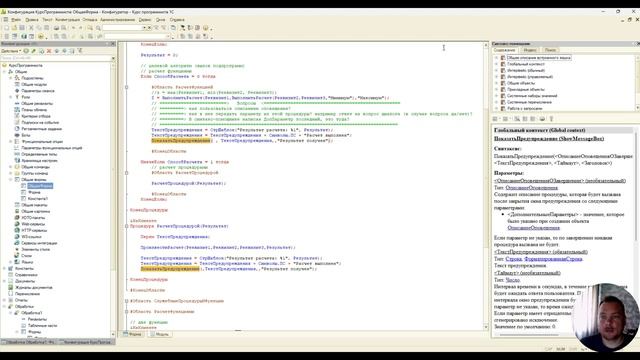This screenshot has width=640, height=360.
Task: Open the Действия dropdown in configuration panel
Action: (x=11, y=51)
